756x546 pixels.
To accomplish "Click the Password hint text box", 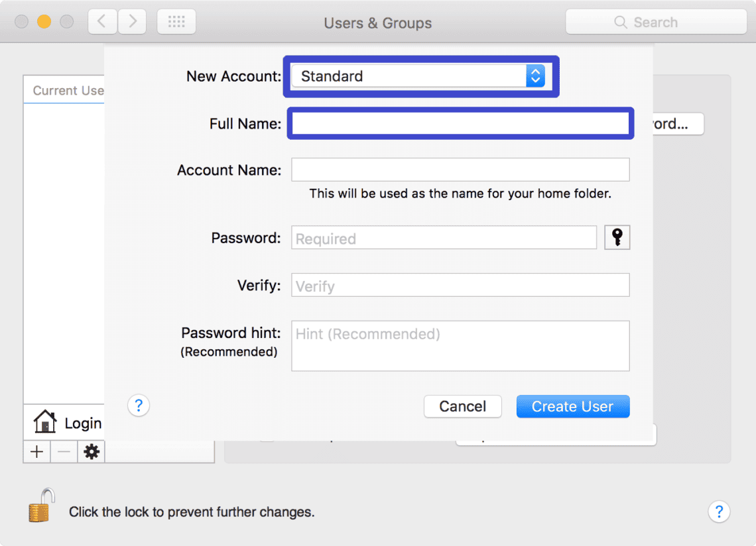I will pos(460,345).
